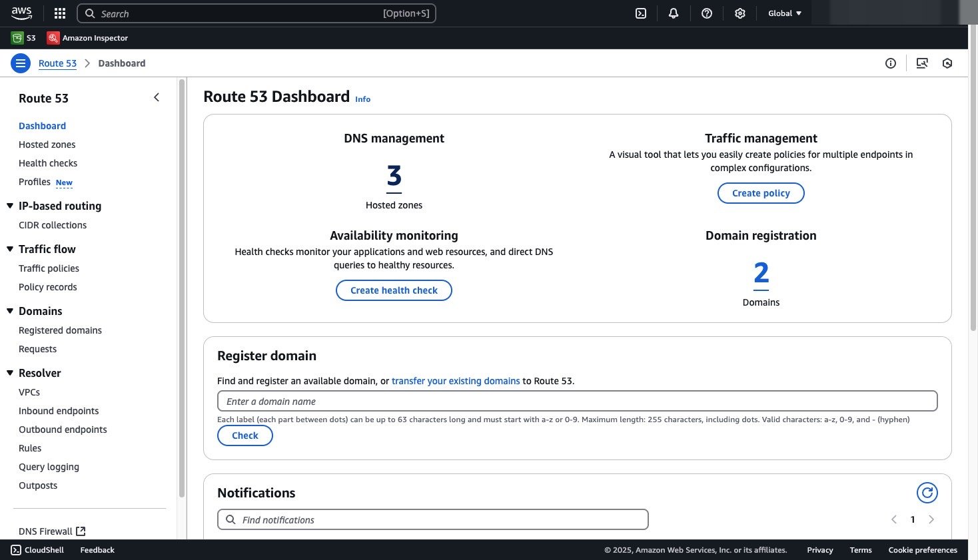The height and width of the screenshot is (560, 978).
Task: Open Feedback in the footer
Action: tap(97, 550)
